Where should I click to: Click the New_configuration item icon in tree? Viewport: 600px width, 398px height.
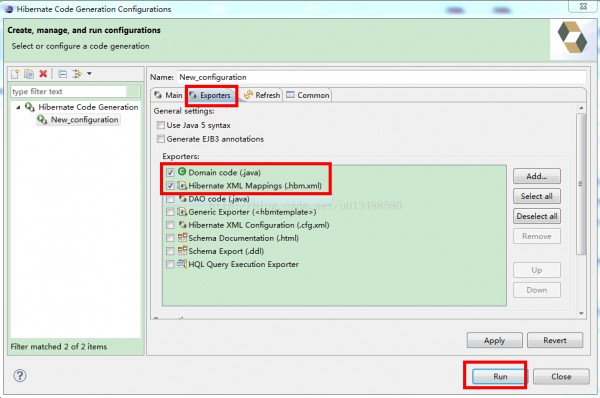tap(42, 120)
